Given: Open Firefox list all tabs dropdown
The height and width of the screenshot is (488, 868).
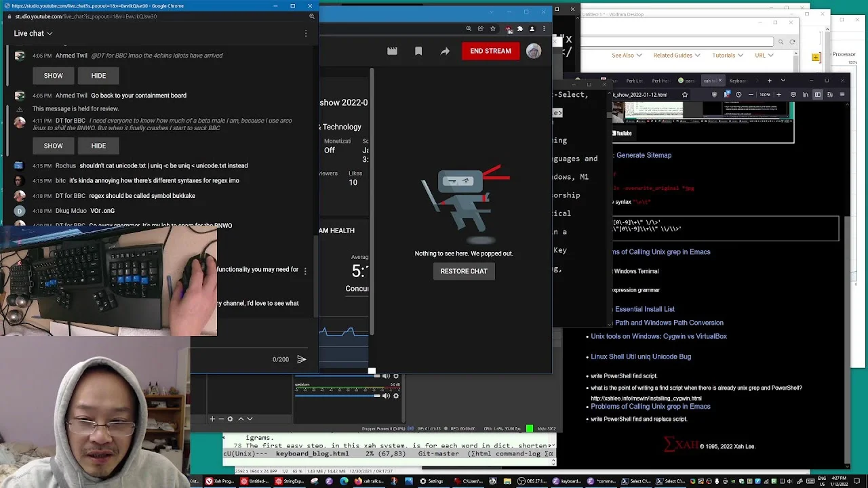Looking at the screenshot, I should tap(783, 81).
